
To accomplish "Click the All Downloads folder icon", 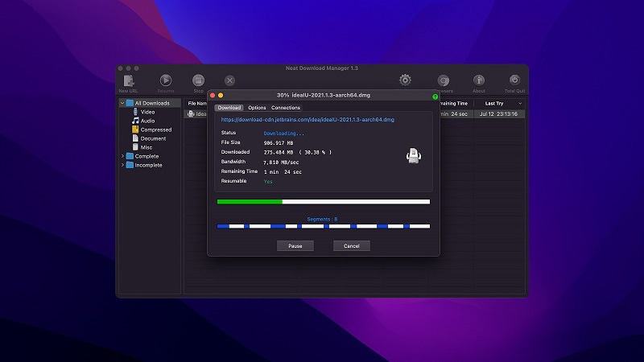I will coord(130,103).
